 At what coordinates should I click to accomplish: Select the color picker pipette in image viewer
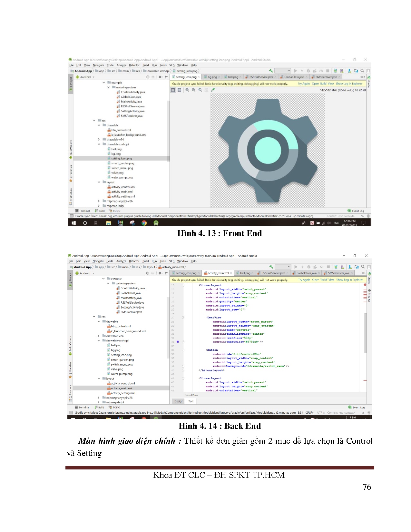coord(213,90)
